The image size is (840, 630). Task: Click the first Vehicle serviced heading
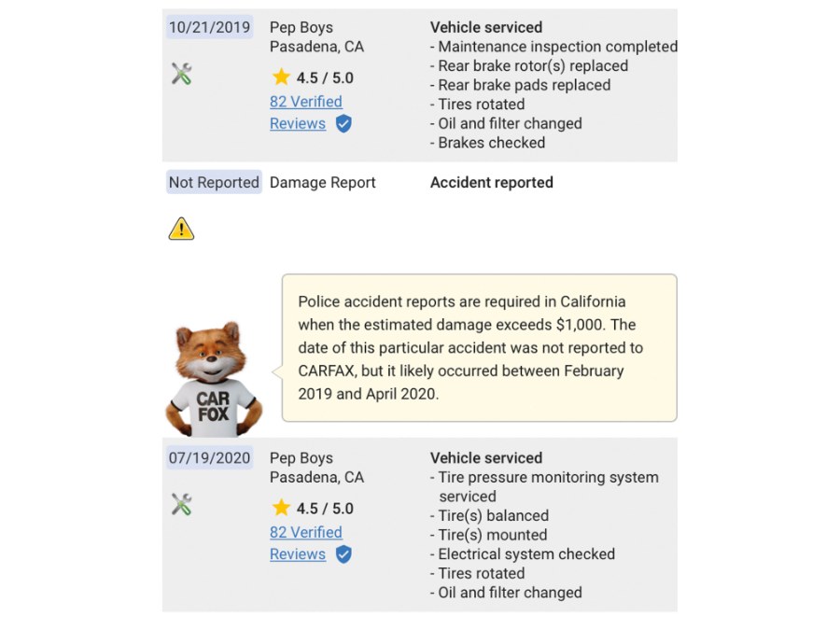tap(486, 27)
